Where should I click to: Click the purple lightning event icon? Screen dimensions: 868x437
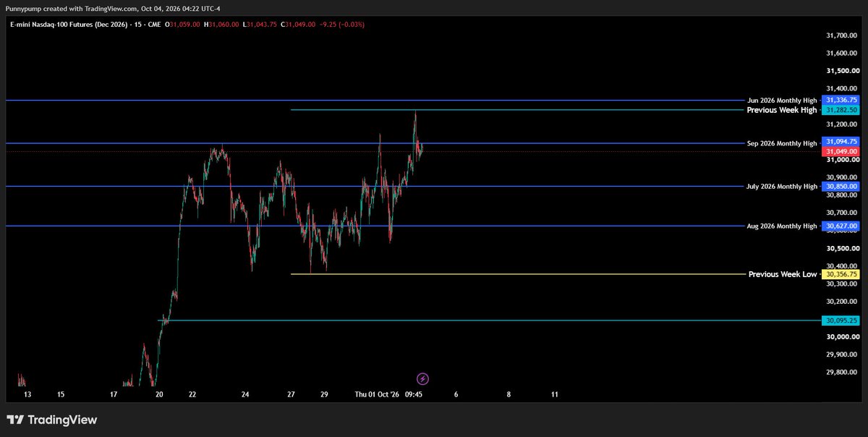coord(423,378)
